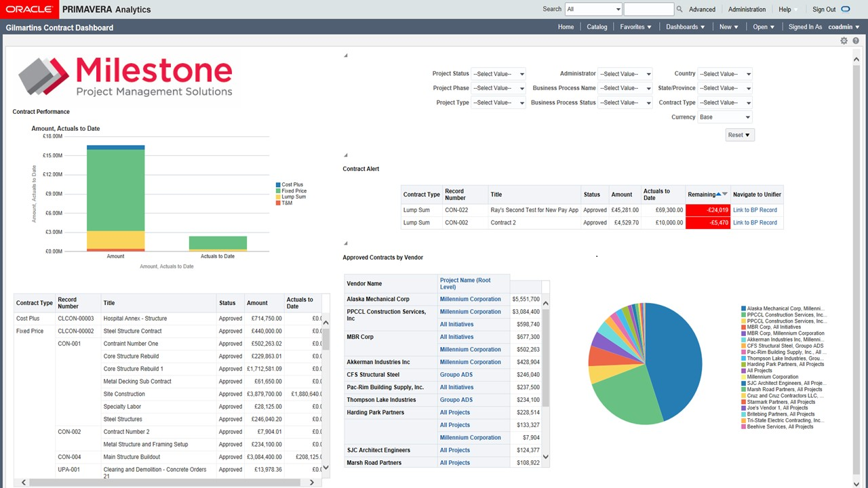Viewport: 868px width, 488px height.
Task: Open the Country dropdown
Action: 725,74
